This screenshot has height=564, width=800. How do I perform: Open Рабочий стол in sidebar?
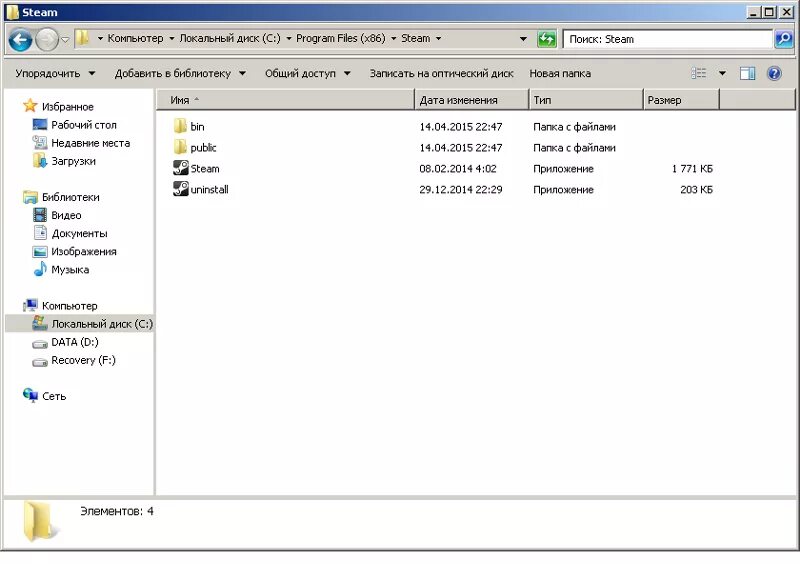tap(84, 125)
